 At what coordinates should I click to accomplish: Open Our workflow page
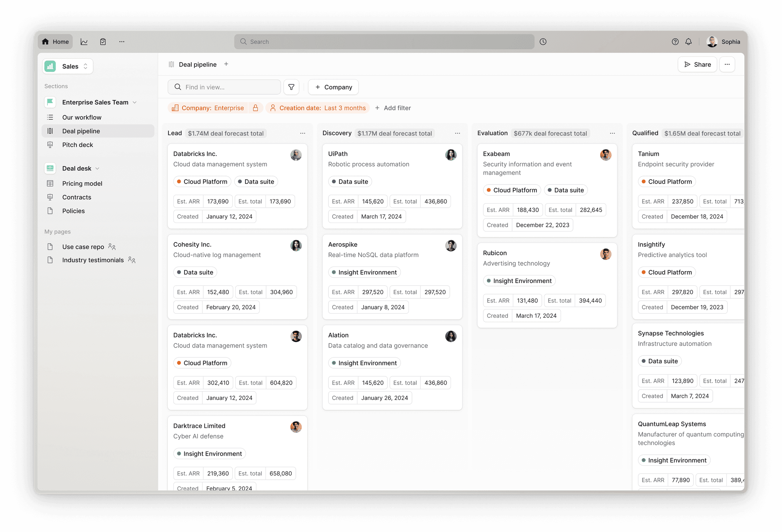coord(98,117)
